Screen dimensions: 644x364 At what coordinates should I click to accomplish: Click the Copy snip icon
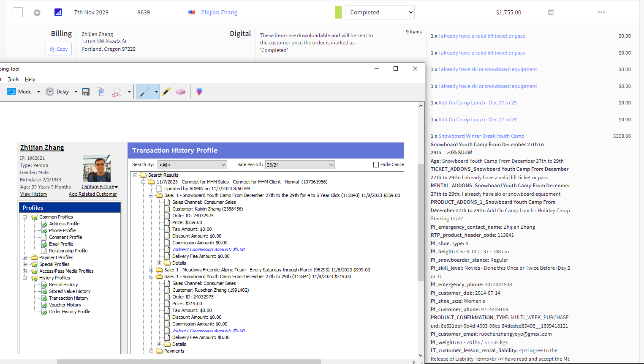click(x=101, y=92)
